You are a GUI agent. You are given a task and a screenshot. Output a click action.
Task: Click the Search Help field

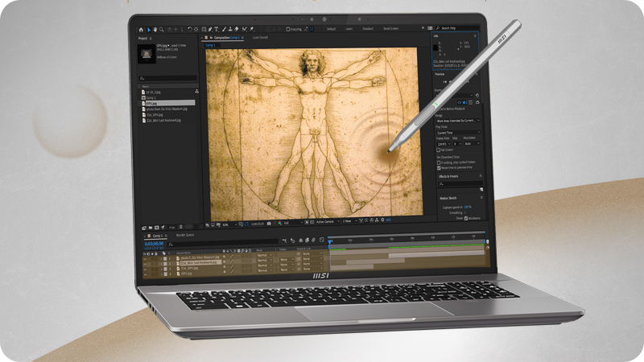pyautogui.click(x=456, y=28)
